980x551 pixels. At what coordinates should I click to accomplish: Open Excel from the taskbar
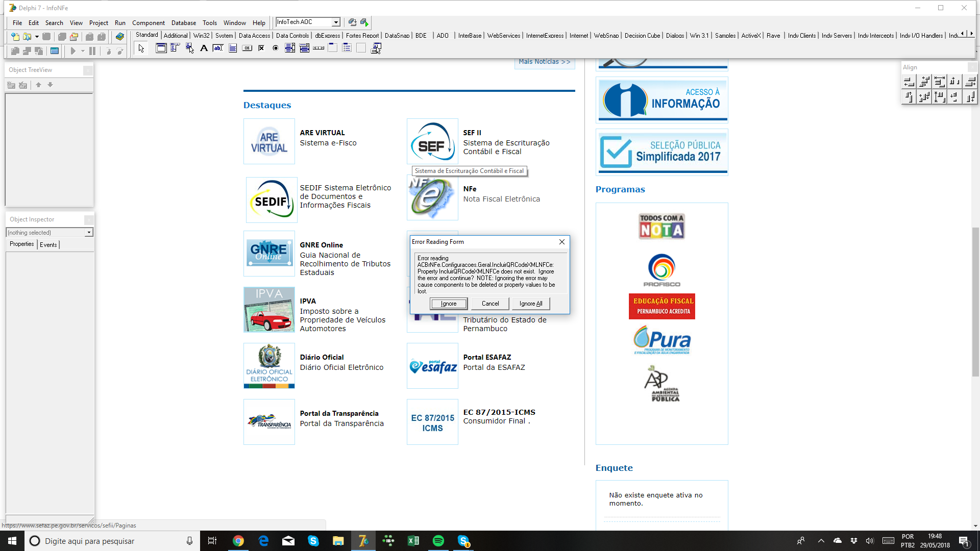pos(413,541)
